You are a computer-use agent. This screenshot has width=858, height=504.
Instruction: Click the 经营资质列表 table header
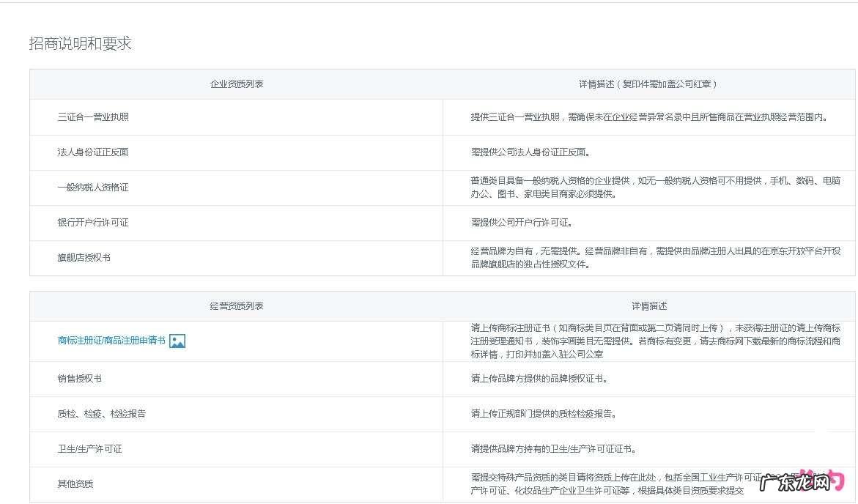(x=236, y=305)
